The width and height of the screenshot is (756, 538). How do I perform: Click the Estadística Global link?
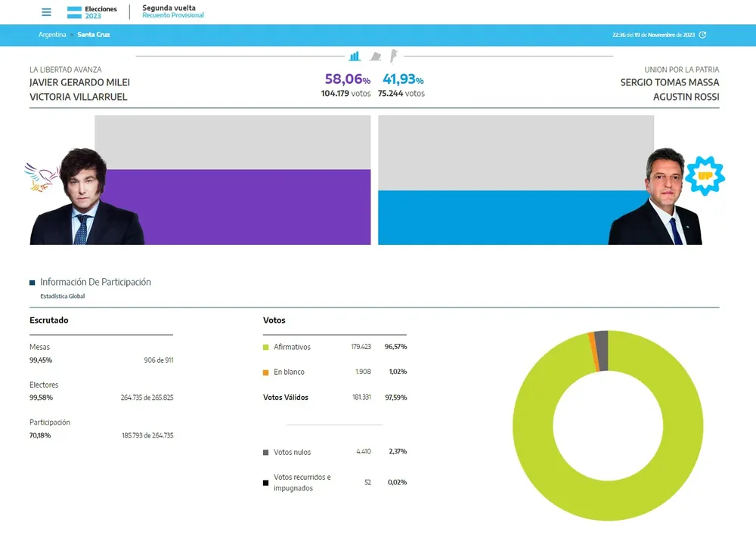click(x=62, y=295)
